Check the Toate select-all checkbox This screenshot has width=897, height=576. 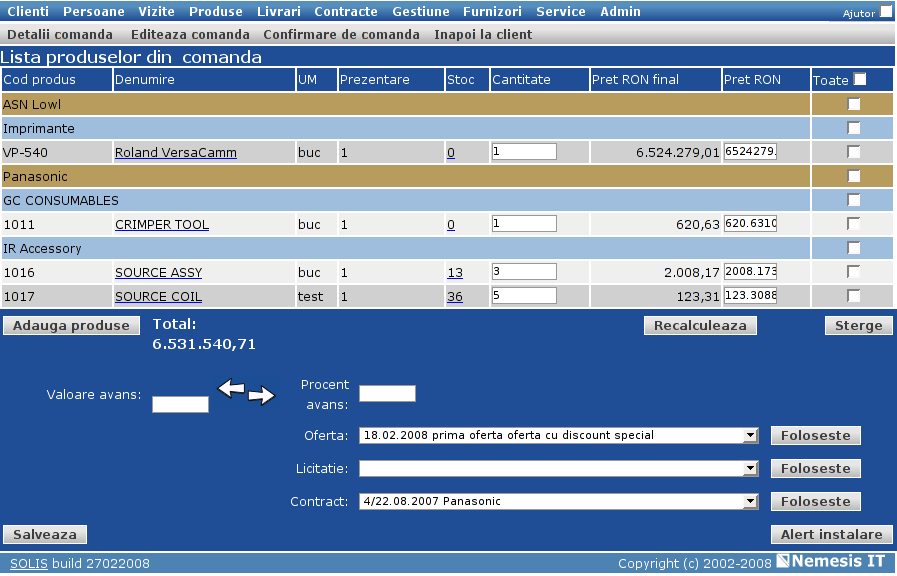(x=860, y=79)
